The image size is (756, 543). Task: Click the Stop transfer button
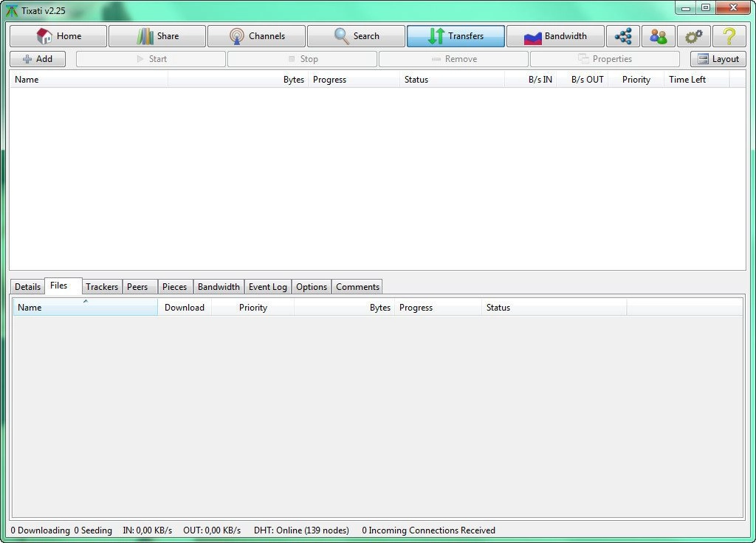pos(302,59)
